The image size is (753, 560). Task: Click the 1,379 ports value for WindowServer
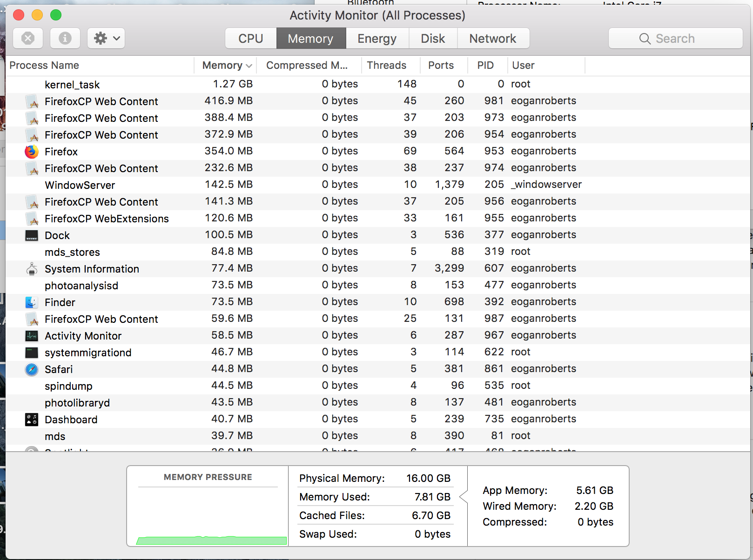coord(450,185)
